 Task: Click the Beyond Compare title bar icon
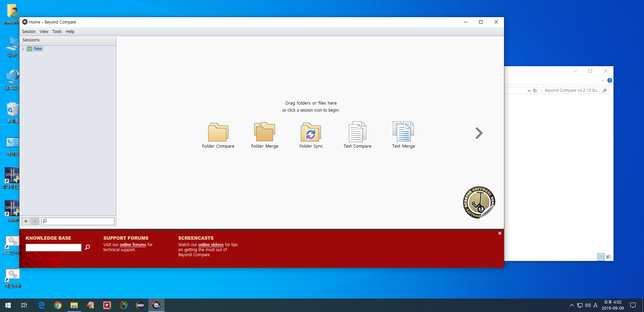click(x=25, y=22)
